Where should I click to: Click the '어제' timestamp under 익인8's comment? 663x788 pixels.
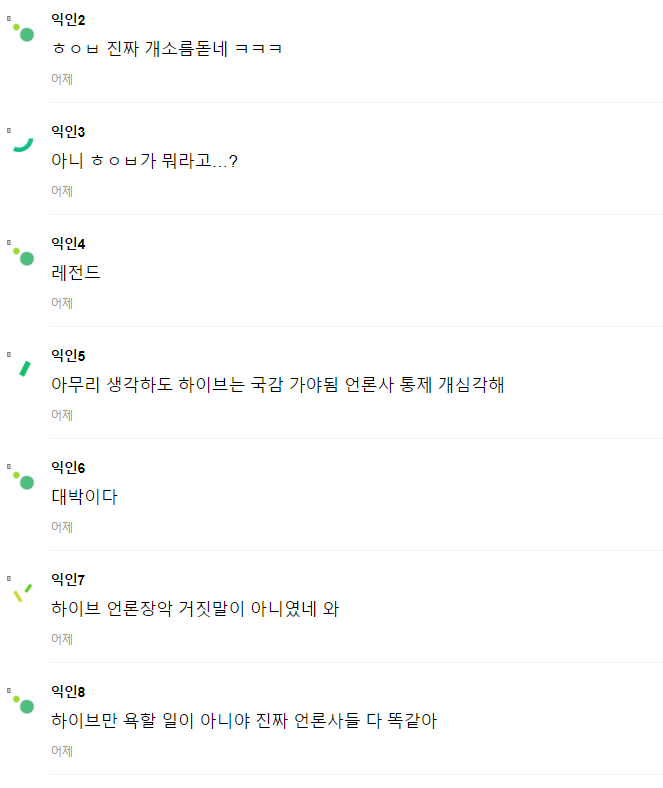click(62, 751)
